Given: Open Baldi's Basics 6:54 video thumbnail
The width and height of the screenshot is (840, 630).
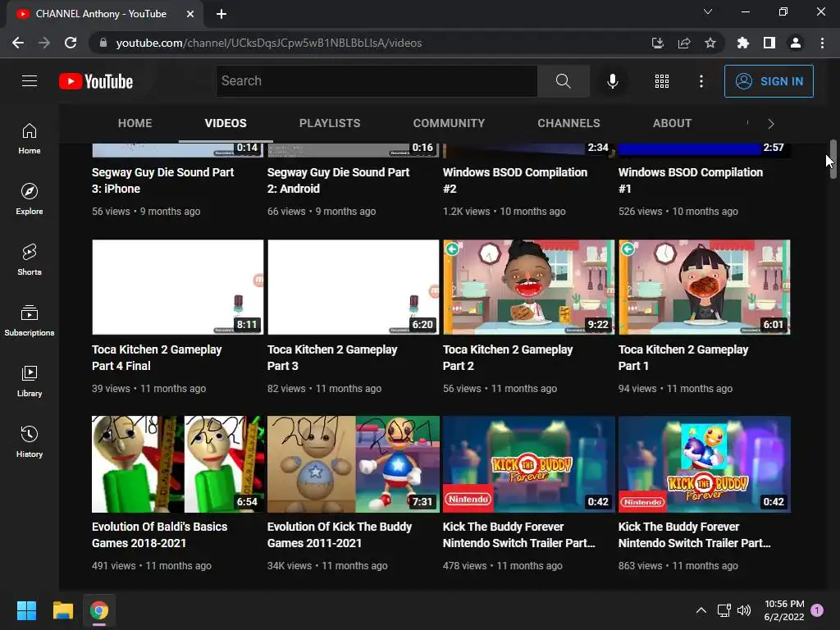Looking at the screenshot, I should click(x=178, y=464).
